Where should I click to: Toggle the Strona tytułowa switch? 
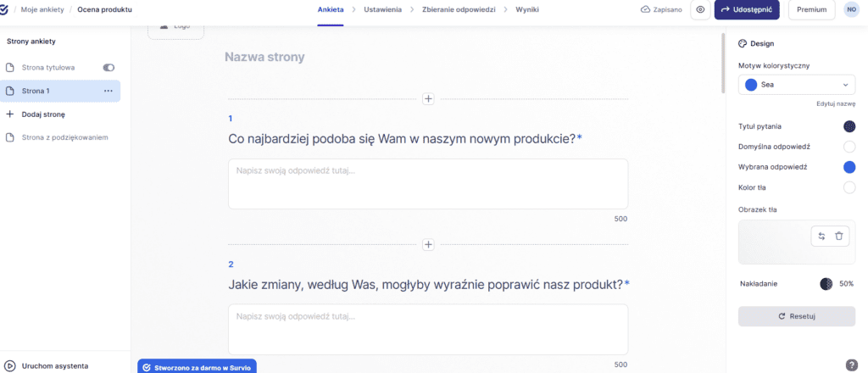click(x=108, y=67)
